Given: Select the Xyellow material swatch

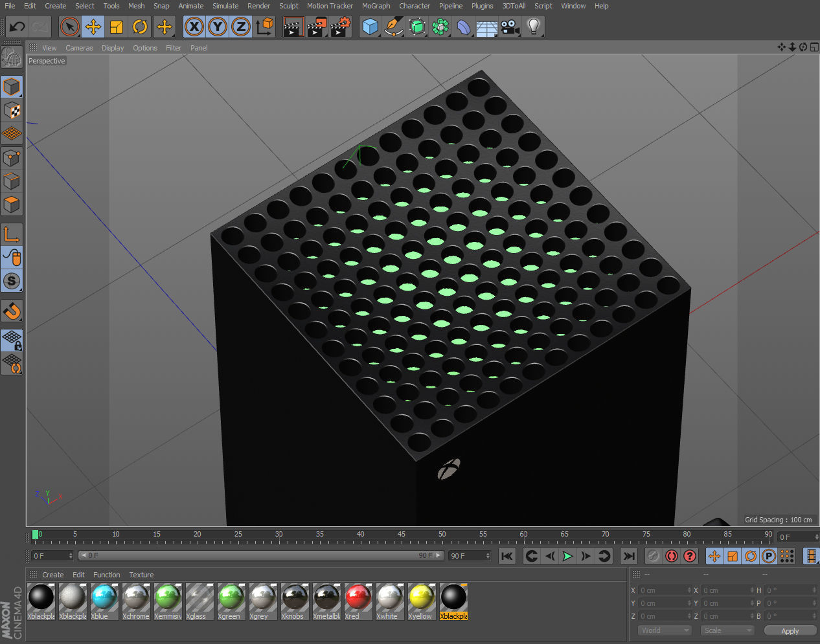Looking at the screenshot, I should [x=422, y=602].
